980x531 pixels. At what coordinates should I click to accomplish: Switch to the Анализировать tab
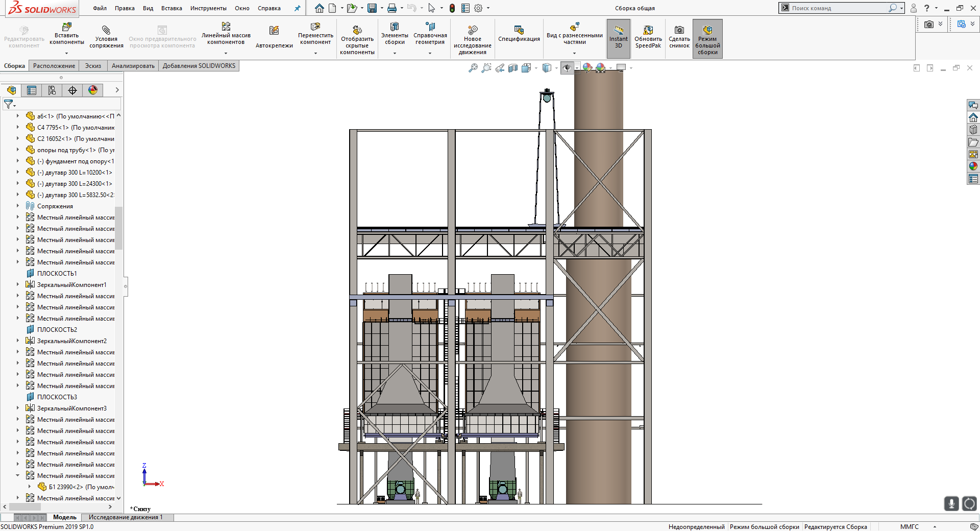(x=133, y=66)
